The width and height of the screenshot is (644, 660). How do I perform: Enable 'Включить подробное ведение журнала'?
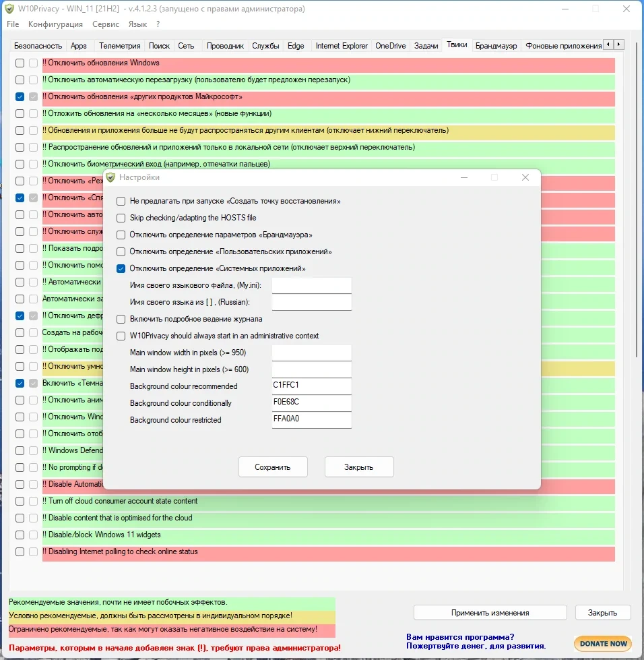click(x=121, y=319)
